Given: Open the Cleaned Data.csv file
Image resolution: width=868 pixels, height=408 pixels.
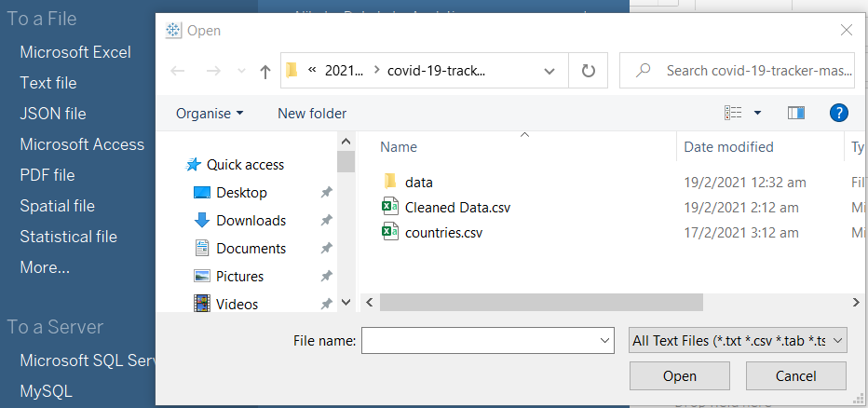Looking at the screenshot, I should (x=456, y=207).
